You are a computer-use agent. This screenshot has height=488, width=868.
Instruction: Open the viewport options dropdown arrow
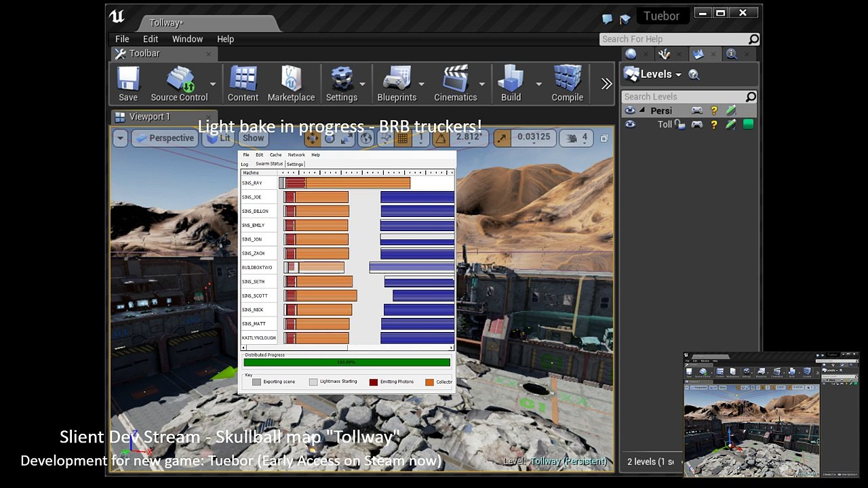pos(120,138)
